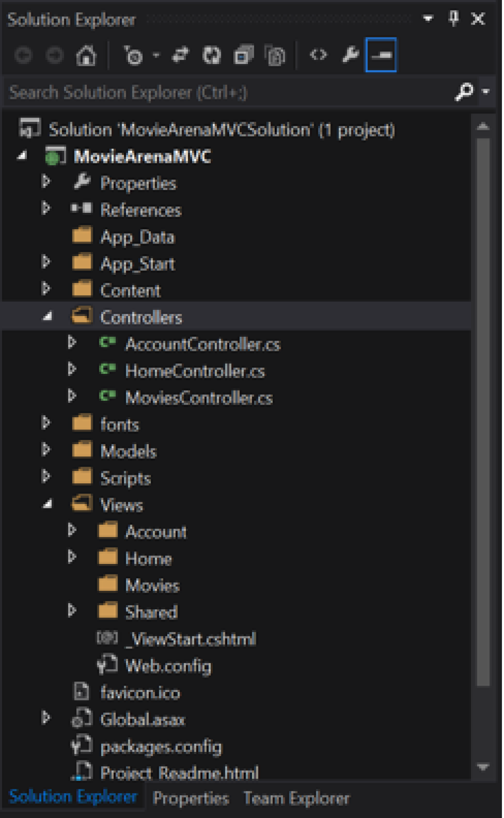
Task: Select _ViewStart.cshtml file
Action: [x=190, y=639]
